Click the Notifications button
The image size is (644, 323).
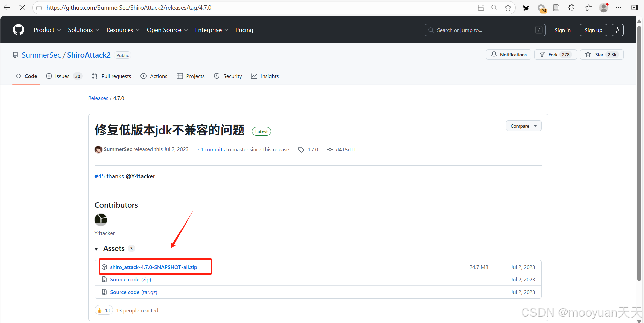coord(509,55)
